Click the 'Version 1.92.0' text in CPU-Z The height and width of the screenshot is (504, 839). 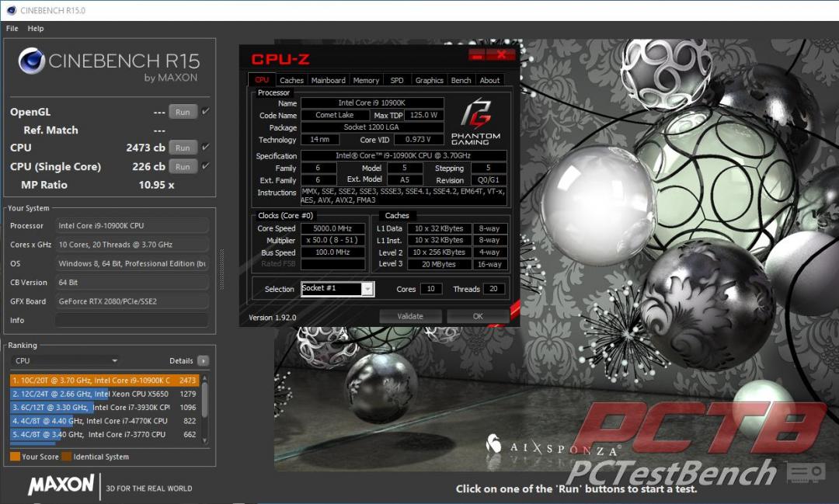point(273,318)
